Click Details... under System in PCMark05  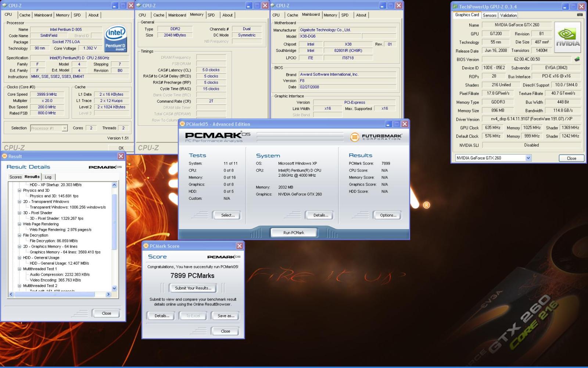320,215
